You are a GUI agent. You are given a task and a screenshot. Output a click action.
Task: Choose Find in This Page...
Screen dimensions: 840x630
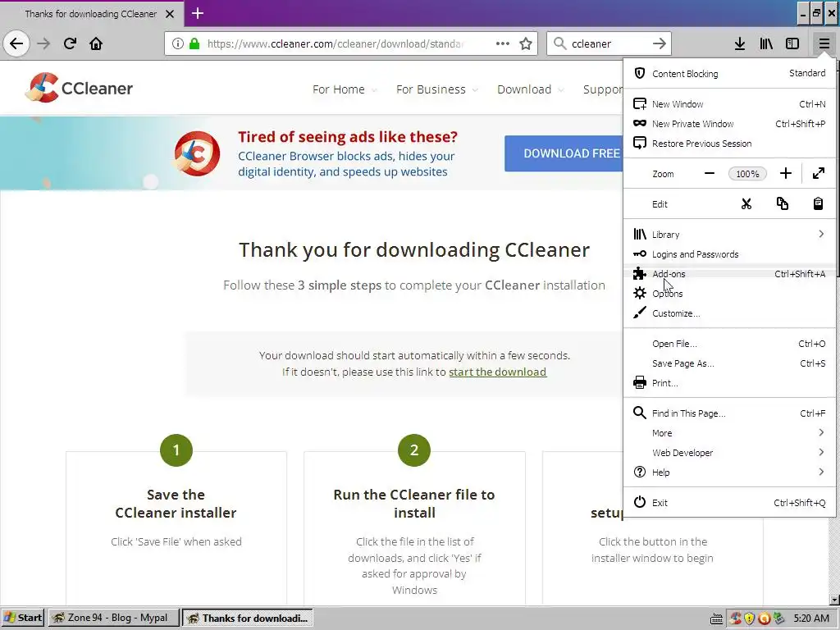729,413
